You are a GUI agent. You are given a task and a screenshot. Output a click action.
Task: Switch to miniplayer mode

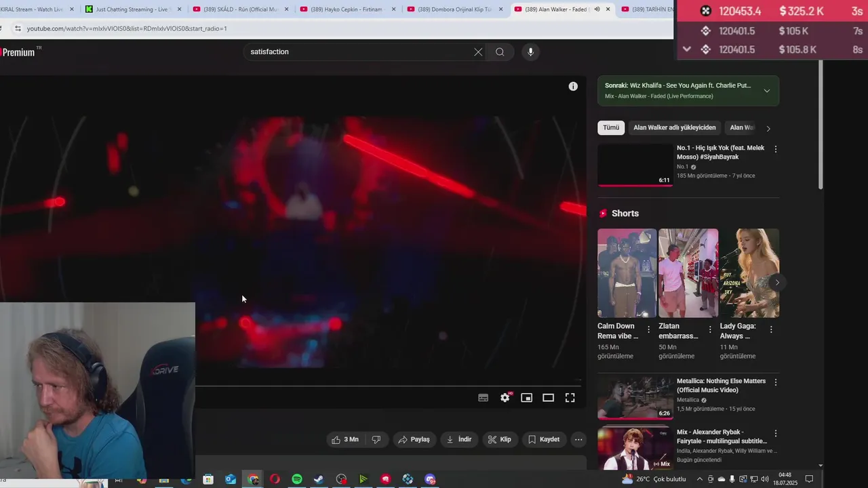526,398
